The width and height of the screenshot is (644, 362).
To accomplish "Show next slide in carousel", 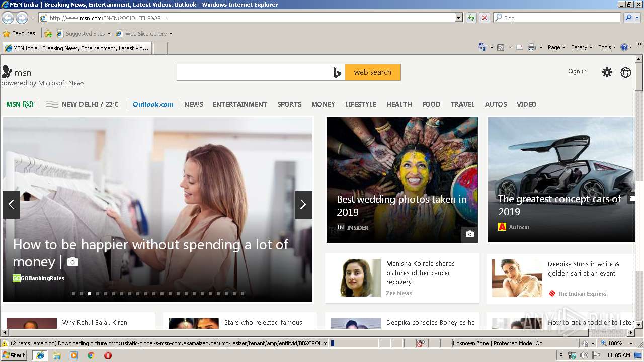I will [303, 205].
